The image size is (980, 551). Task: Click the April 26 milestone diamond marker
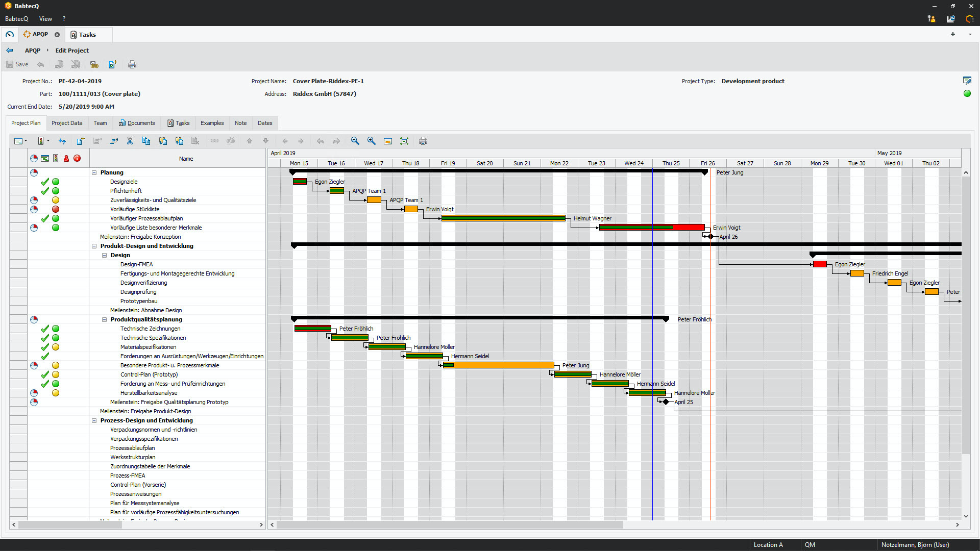710,237
